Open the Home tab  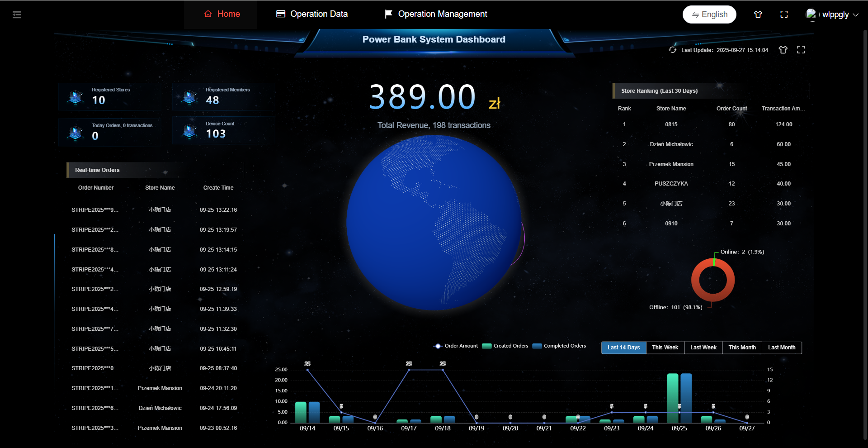[x=222, y=14]
